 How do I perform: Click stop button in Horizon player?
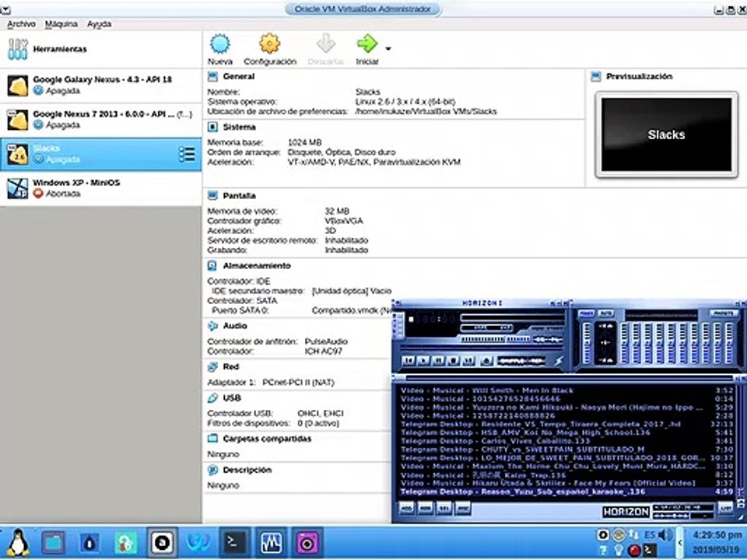pyautogui.click(x=453, y=361)
